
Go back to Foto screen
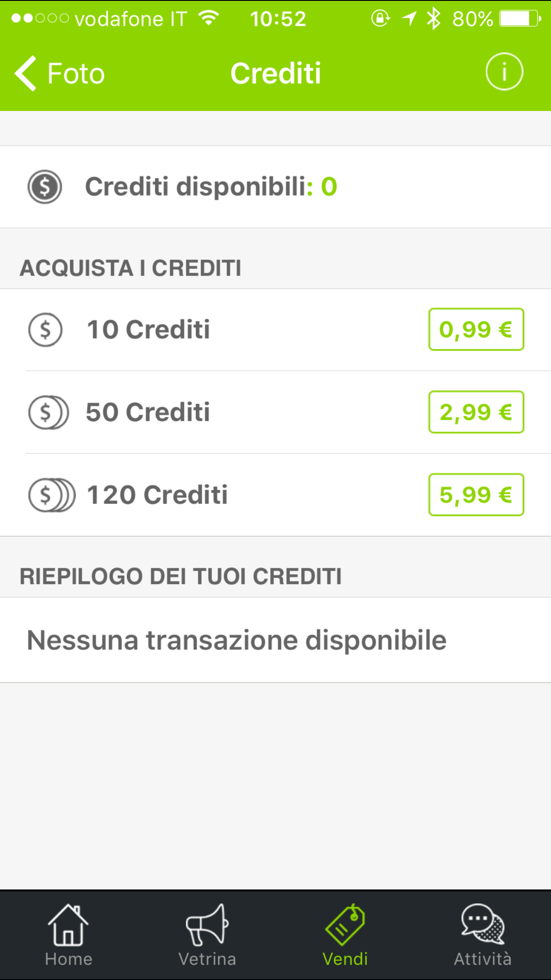click(60, 73)
